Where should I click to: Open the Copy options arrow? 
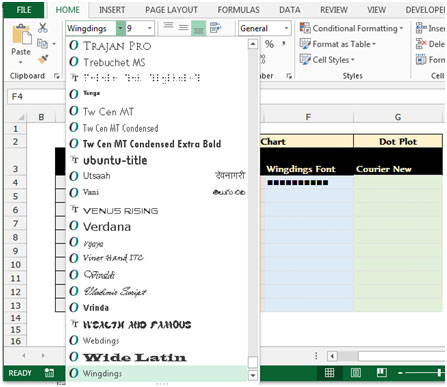click(x=54, y=44)
